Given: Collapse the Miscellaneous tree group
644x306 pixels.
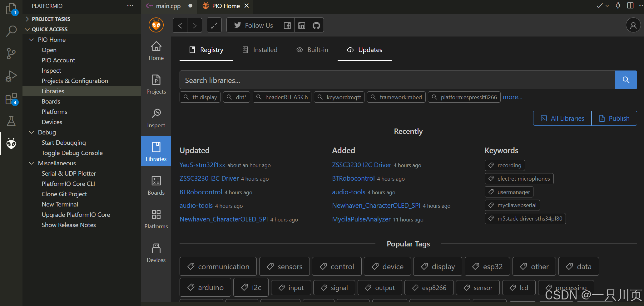Looking at the screenshot, I should tap(32, 163).
